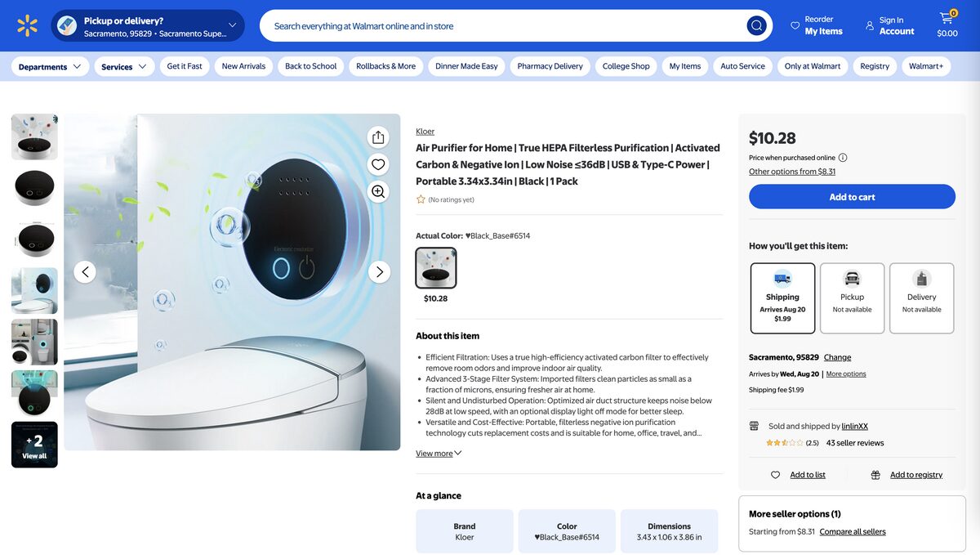Select the Black_Base#6514 color swatch
This screenshot has height=555, width=980.
(x=436, y=268)
